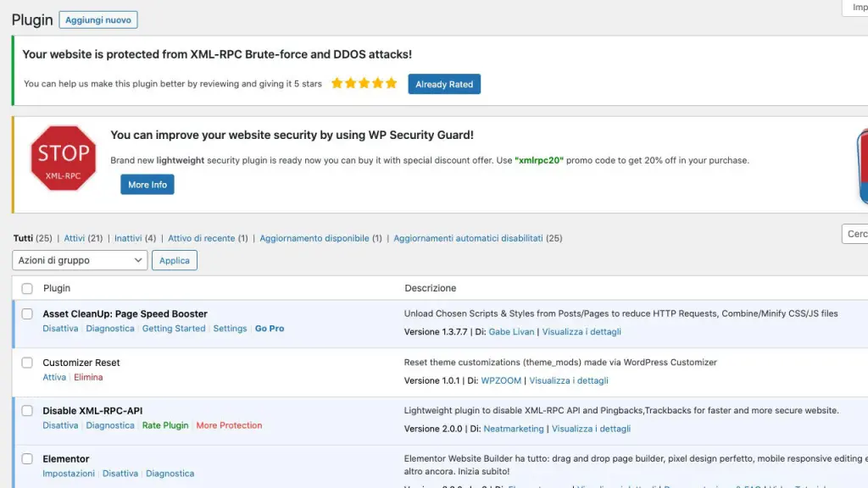Open Gabe Livan author link
Screen dimensions: 868x488
511,331
